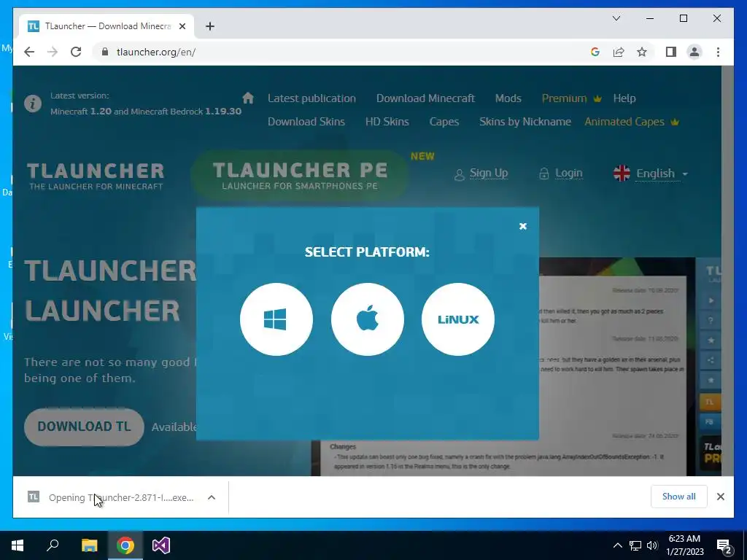Open File Explorer from taskbar
Screen dimensions: 747x560
[x=89, y=545]
